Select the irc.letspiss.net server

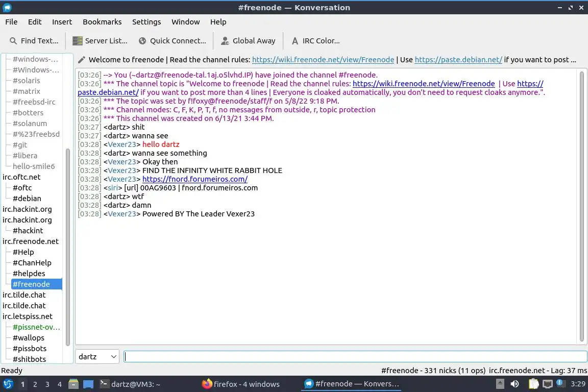[x=28, y=316]
